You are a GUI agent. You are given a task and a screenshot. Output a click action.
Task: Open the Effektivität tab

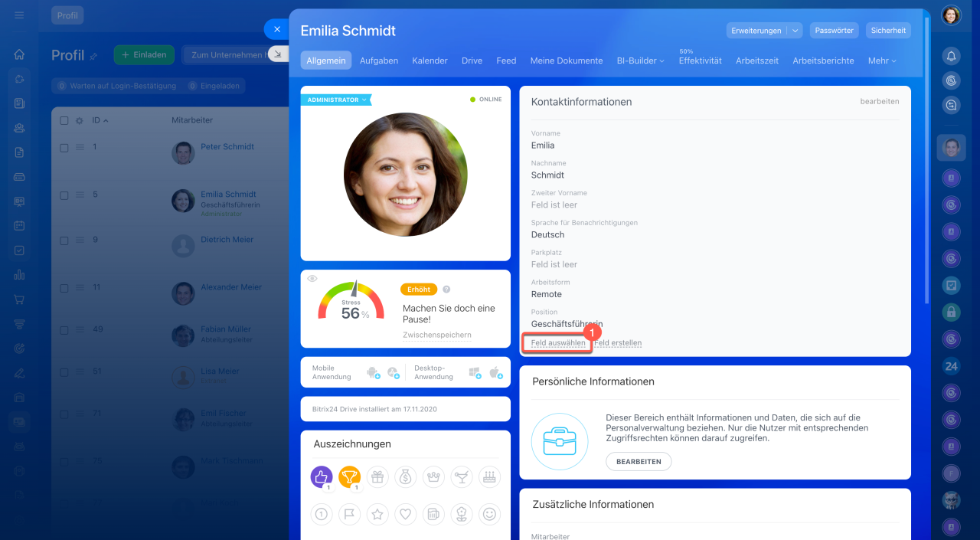(700, 61)
